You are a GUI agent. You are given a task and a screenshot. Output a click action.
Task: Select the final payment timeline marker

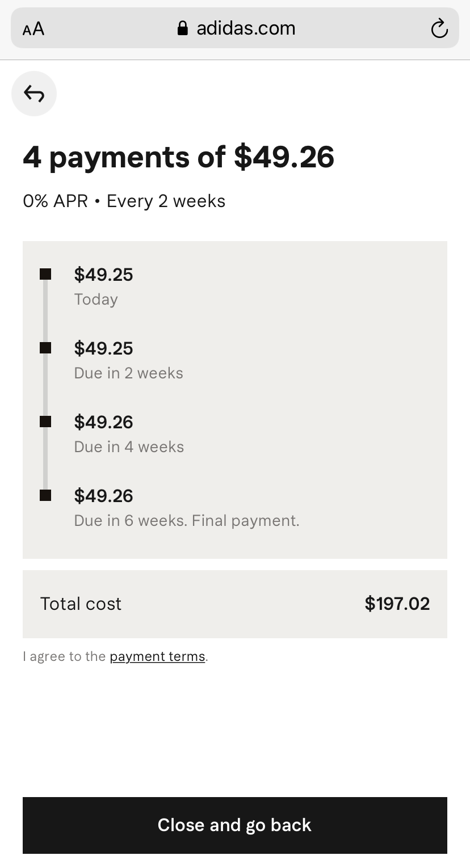(x=45, y=495)
